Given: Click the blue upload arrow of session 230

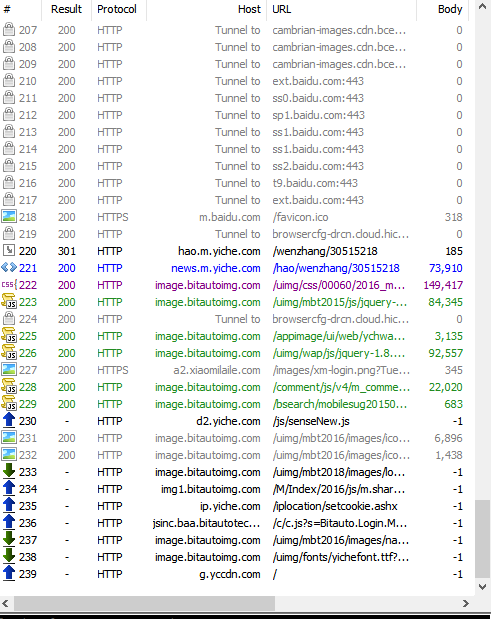Looking at the screenshot, I should coord(9,420).
